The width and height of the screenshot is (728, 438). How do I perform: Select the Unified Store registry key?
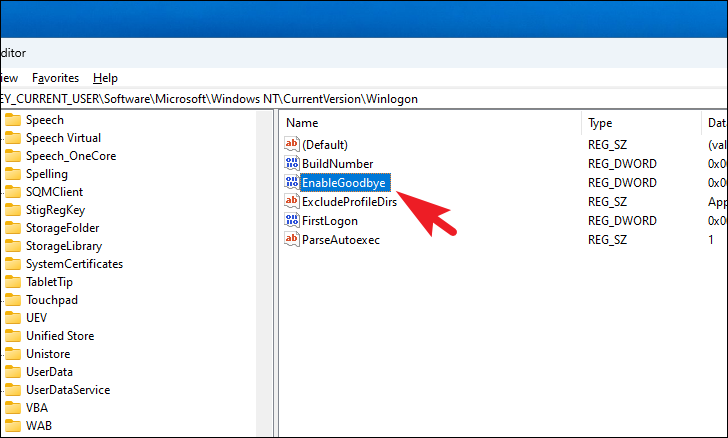point(60,336)
